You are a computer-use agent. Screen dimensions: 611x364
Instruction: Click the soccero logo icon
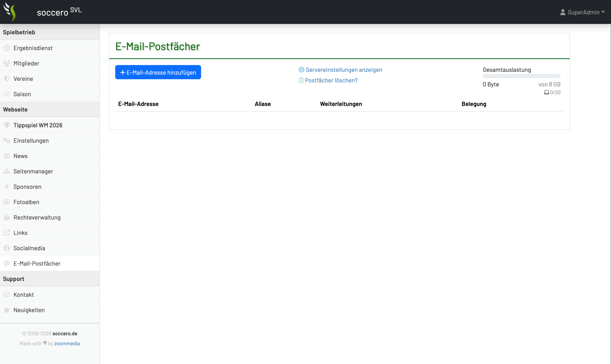pyautogui.click(x=10, y=11)
